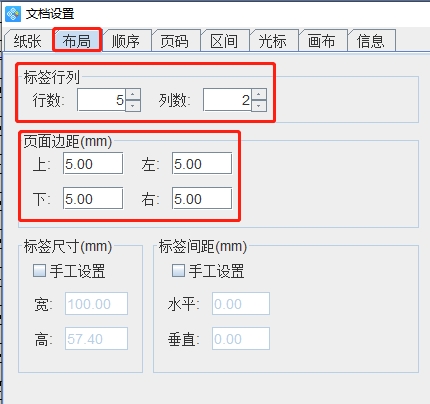This screenshot has height=404, width=430.
Task: Open the 区间 tab
Action: [224, 41]
